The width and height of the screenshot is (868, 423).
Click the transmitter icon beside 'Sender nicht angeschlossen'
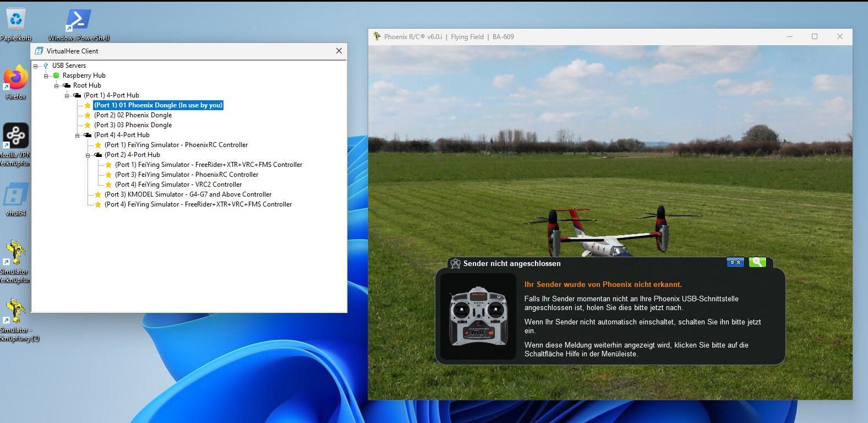(455, 263)
